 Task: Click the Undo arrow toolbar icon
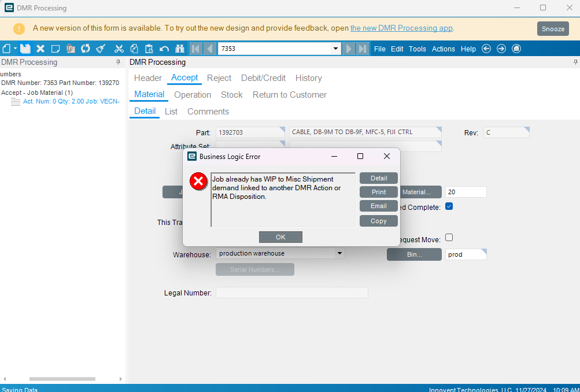point(164,49)
